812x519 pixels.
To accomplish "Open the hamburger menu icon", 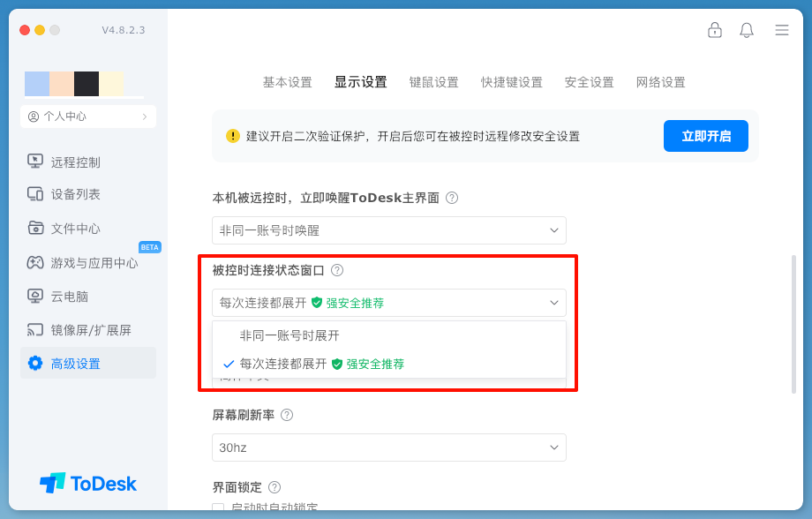I will [782, 30].
